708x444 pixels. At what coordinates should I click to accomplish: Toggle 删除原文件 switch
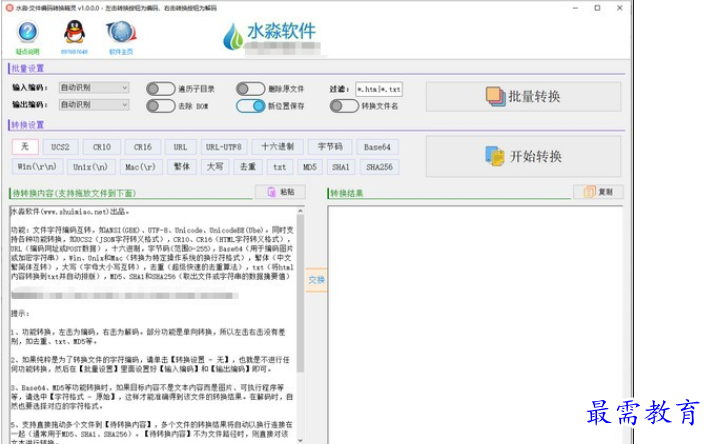click(251, 89)
